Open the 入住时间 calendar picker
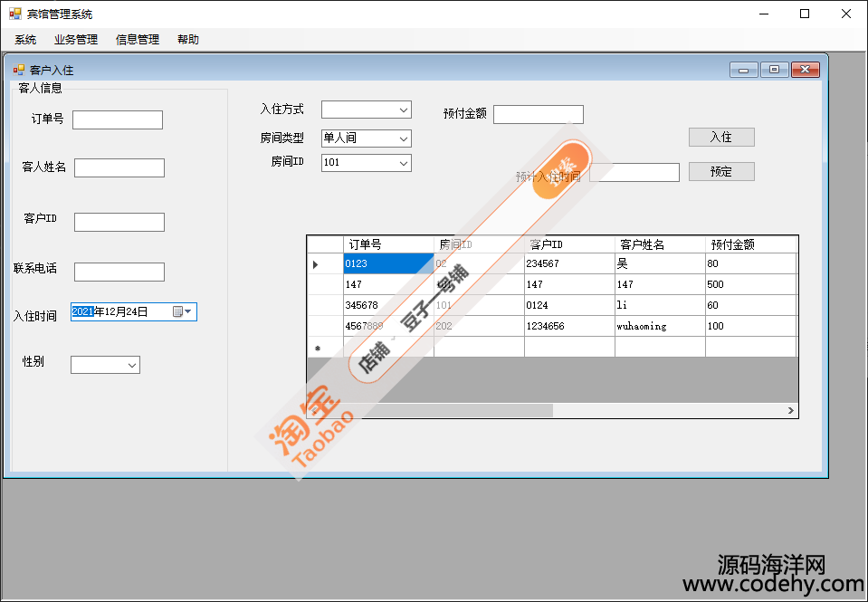 pyautogui.click(x=183, y=311)
